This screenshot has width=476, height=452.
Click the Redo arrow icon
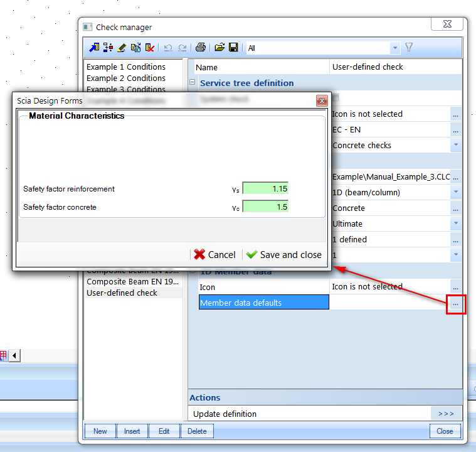click(182, 48)
